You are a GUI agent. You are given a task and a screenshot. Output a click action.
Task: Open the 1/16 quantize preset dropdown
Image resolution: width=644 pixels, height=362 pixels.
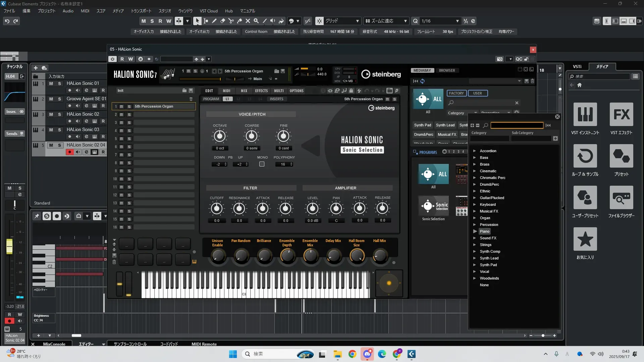click(457, 21)
